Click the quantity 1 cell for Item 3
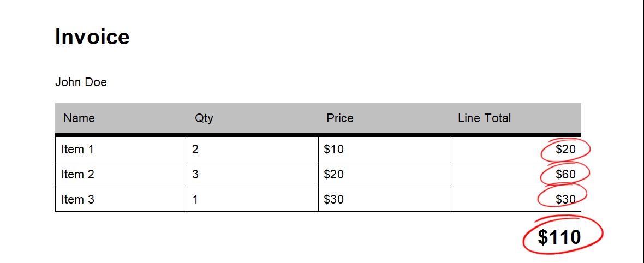The image size is (644, 263). [x=253, y=199]
